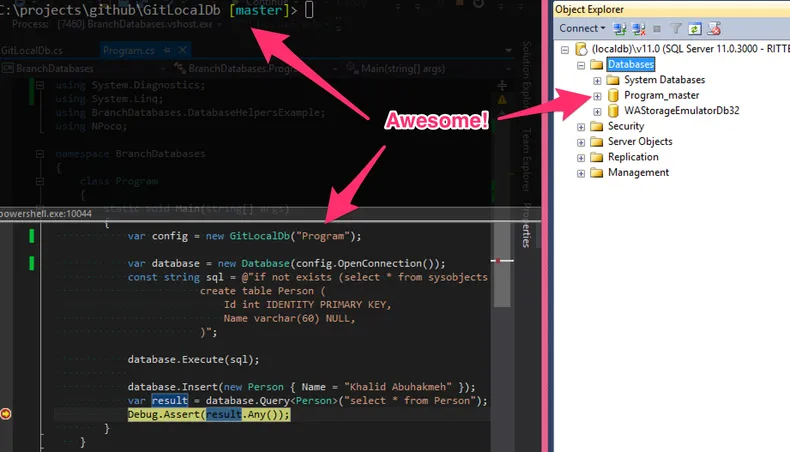
Task: Switch to the GitLocalDb.cs editor tab
Action: coord(31,50)
